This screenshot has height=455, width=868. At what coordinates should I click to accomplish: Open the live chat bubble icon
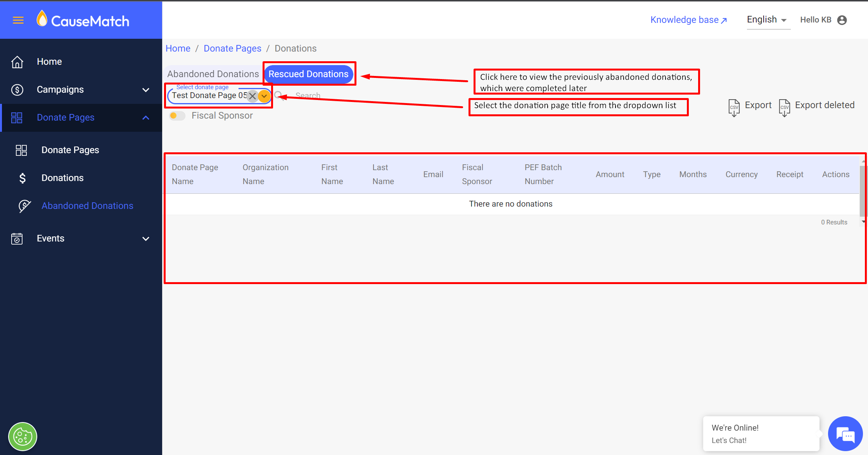845,434
